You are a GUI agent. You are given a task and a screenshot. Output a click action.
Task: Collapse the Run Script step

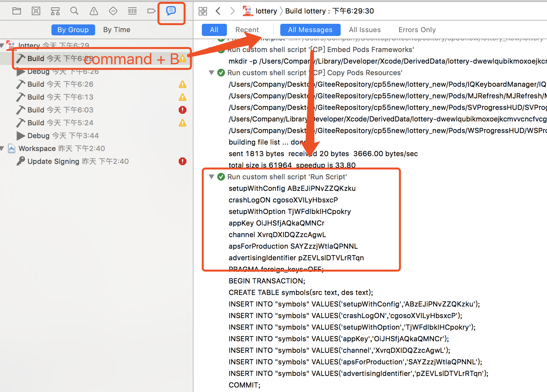pos(211,177)
